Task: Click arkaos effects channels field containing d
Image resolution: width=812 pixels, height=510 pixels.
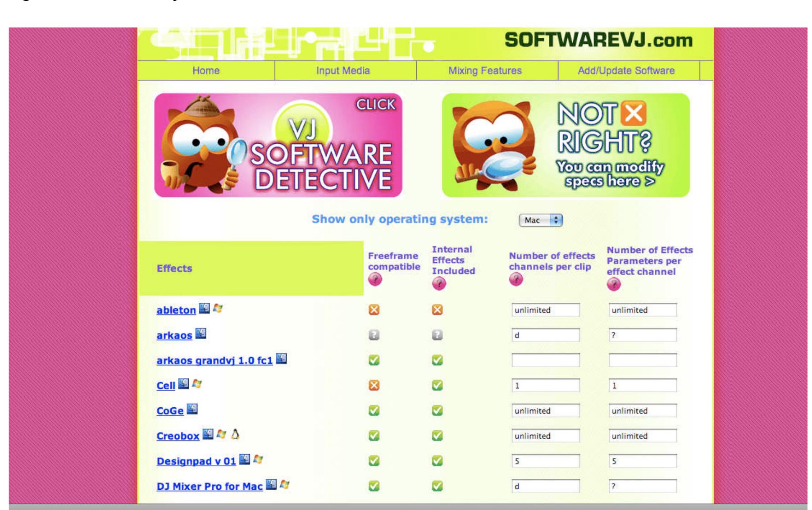Action: pos(545,335)
